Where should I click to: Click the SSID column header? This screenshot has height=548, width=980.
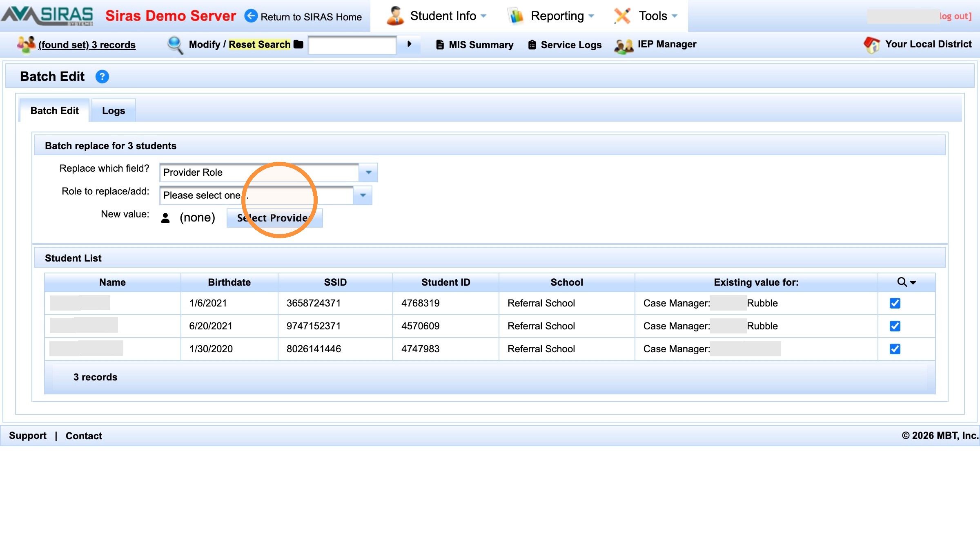[335, 282]
